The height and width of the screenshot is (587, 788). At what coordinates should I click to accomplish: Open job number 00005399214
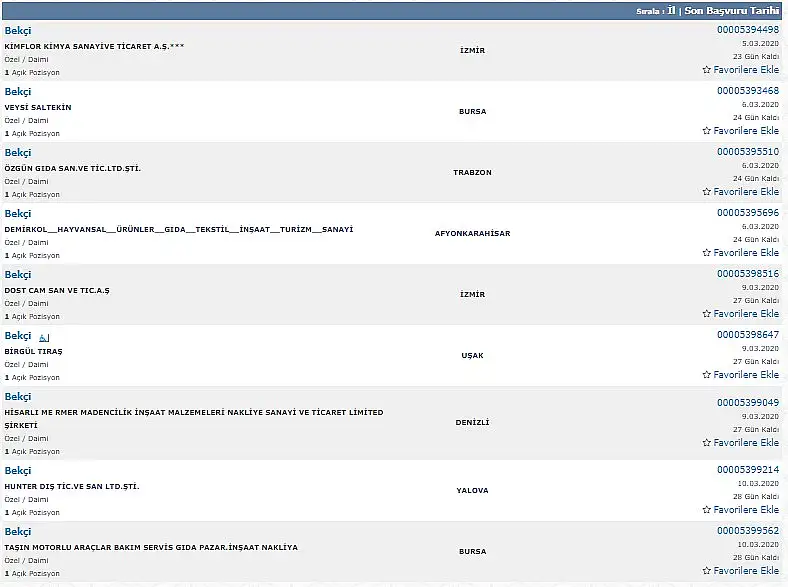tap(748, 469)
